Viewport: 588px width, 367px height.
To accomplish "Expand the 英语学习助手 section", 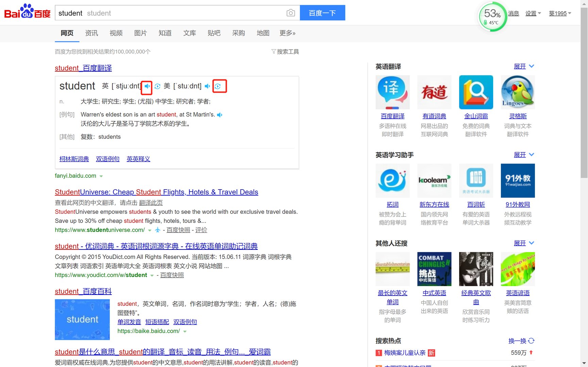I will pyautogui.click(x=524, y=155).
